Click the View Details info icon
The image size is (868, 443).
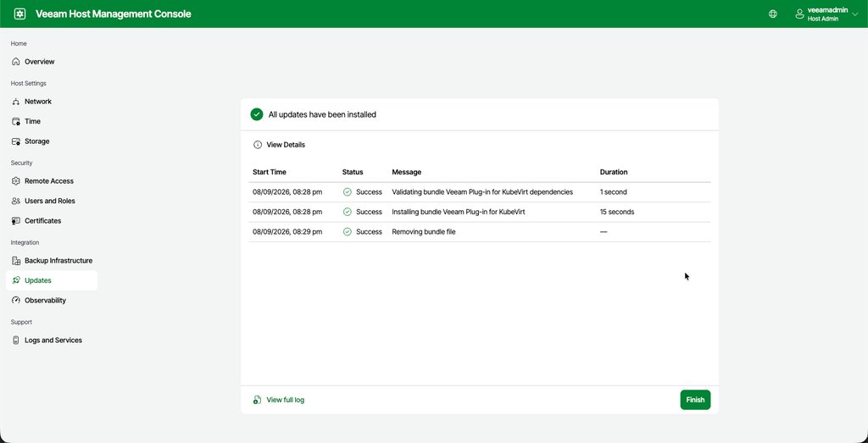pyautogui.click(x=258, y=145)
